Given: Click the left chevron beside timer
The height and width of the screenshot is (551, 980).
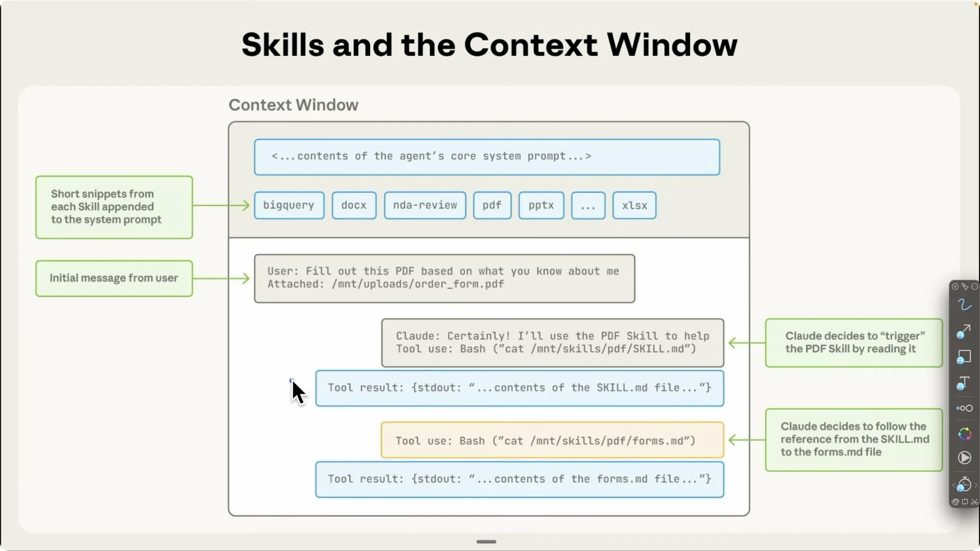Looking at the screenshot, I should pos(953,485).
